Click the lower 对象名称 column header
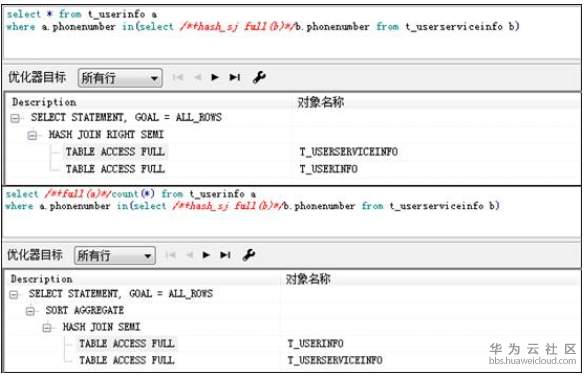Image resolution: width=587 pixels, height=375 pixels. tap(308, 279)
